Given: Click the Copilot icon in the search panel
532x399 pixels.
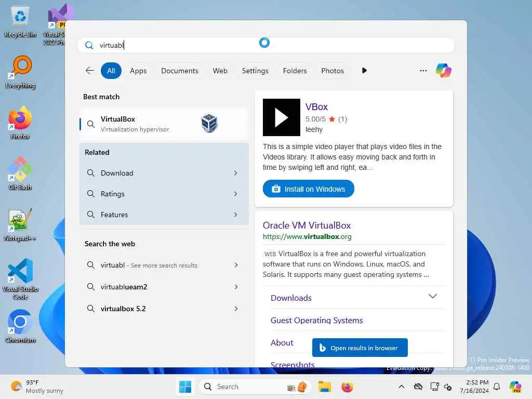Looking at the screenshot, I should pyautogui.click(x=444, y=71).
